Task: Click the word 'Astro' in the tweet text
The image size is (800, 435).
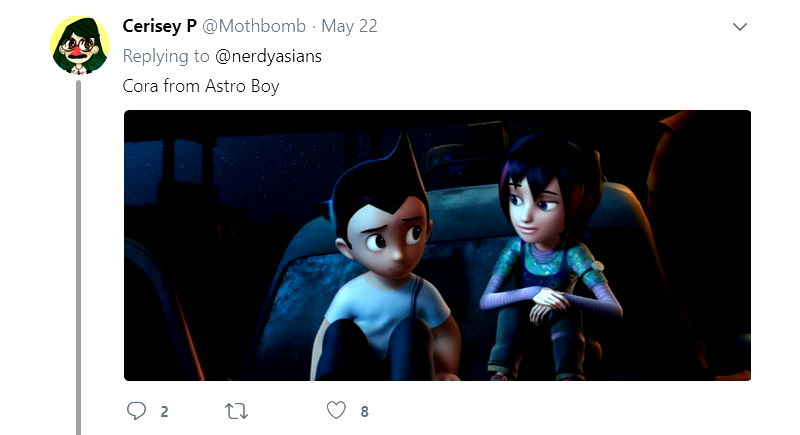Action: (225, 86)
